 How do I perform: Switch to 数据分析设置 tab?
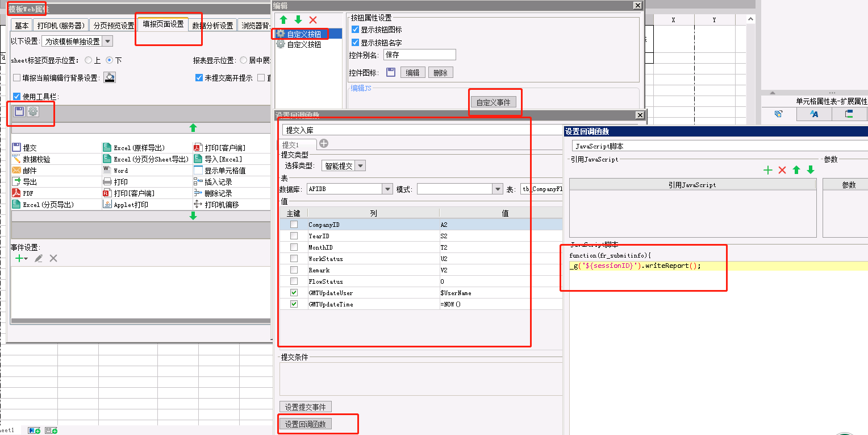[x=213, y=26]
